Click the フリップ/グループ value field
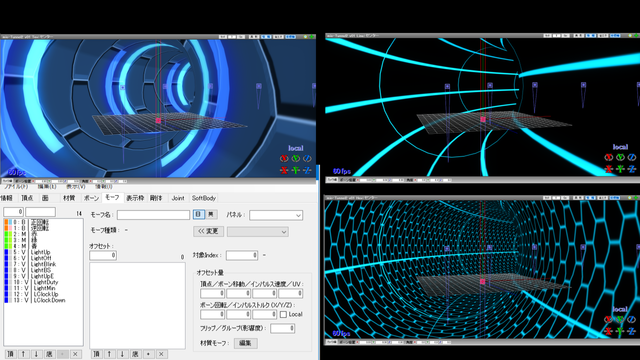This screenshot has height=360, width=640. pyautogui.click(x=282, y=328)
